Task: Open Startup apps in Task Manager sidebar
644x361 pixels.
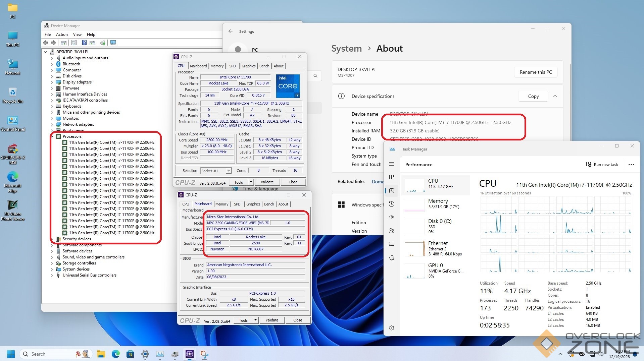Action: click(392, 218)
